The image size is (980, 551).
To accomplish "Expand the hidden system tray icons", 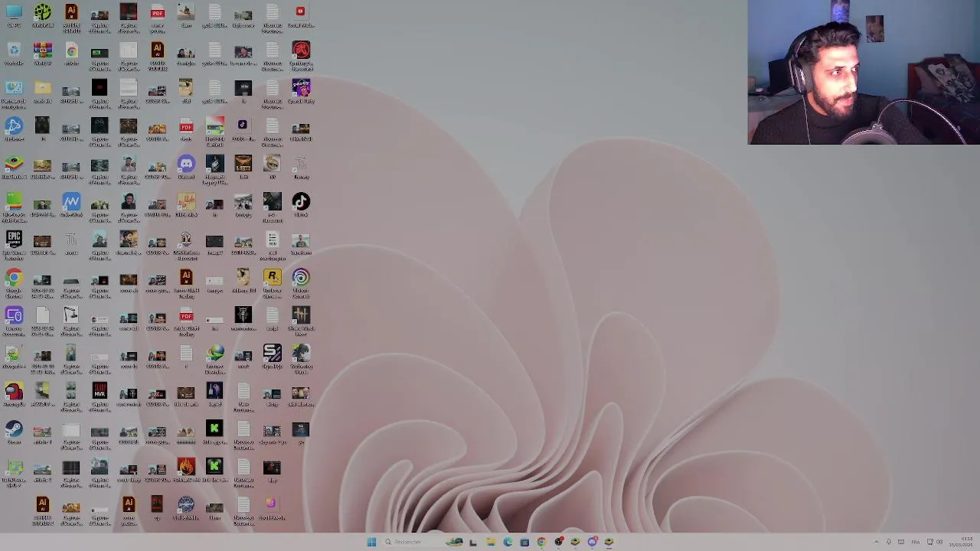I will point(876,542).
